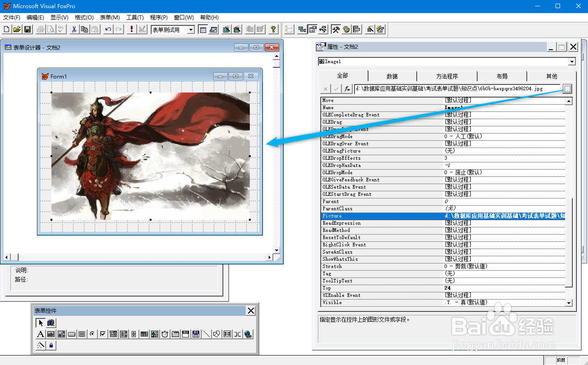Select the Top property row

(x=443, y=288)
